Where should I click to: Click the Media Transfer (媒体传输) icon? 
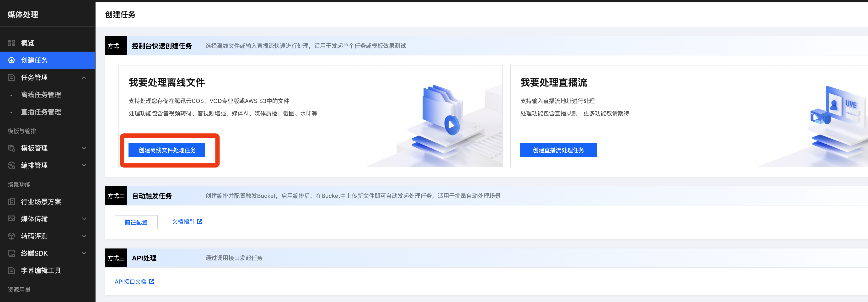tap(11, 219)
